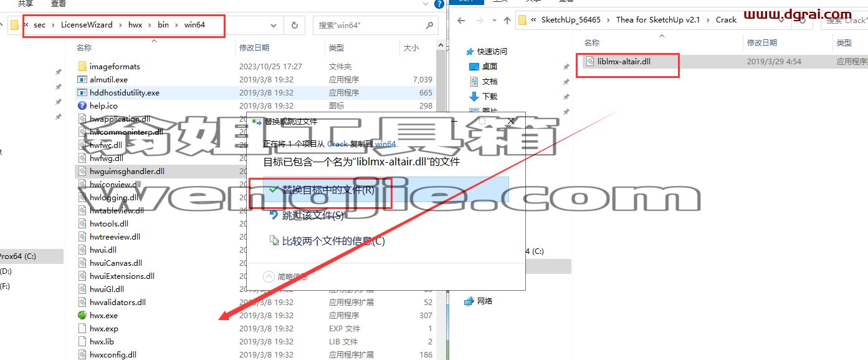Select the hwx.exe green application icon

pos(82,315)
